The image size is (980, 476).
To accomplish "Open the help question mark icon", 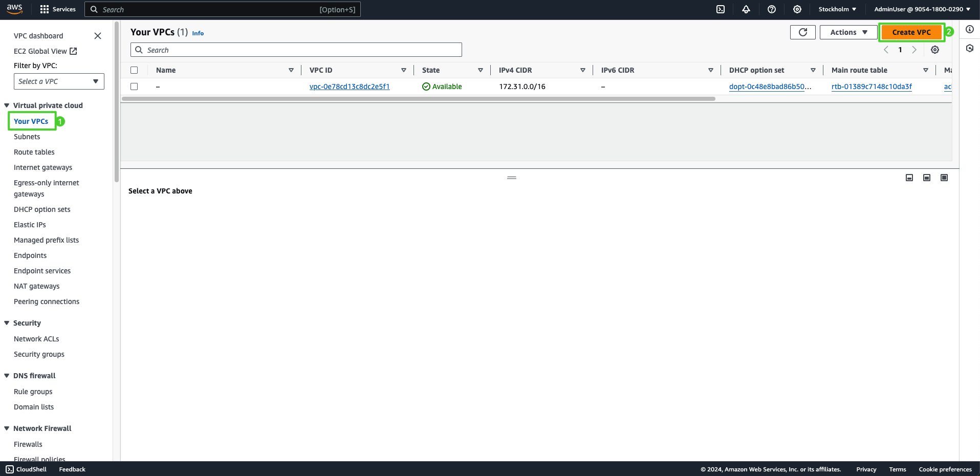I will coord(772,9).
